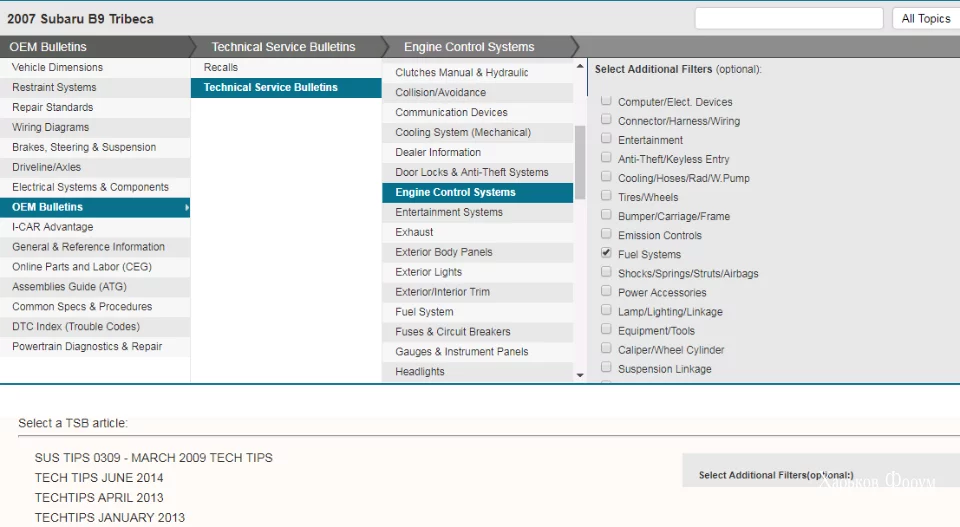960x527 pixels.
Task: Uncheck the Fuel Systems filter
Action: click(x=606, y=252)
